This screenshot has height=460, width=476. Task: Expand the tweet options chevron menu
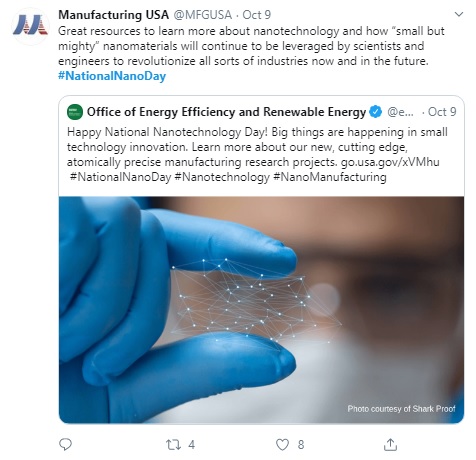(459, 14)
